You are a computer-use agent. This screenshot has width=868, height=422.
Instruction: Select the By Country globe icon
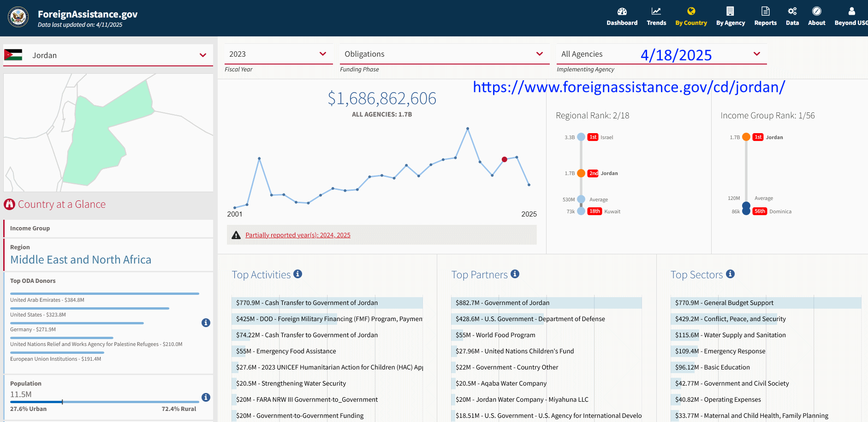coord(691,11)
